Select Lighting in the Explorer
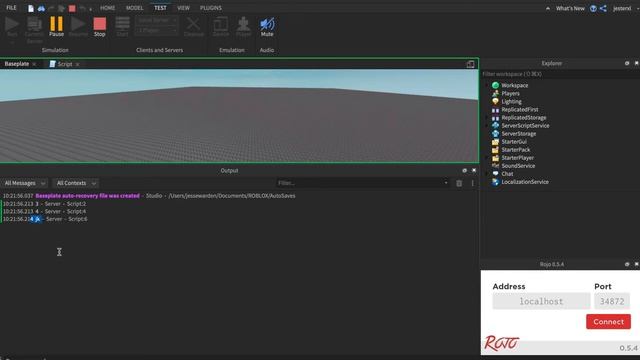This screenshot has width=640, height=360. click(511, 102)
